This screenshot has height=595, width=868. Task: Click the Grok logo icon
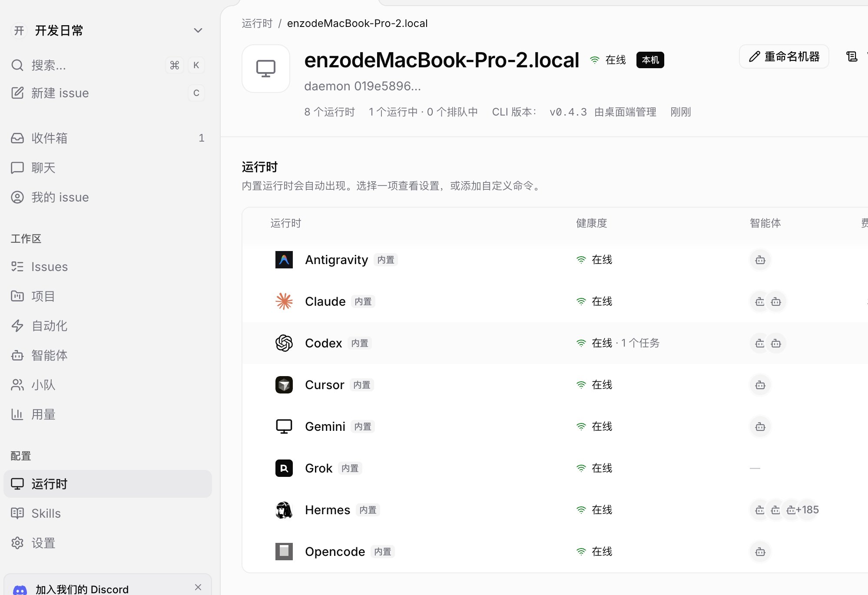(x=284, y=468)
